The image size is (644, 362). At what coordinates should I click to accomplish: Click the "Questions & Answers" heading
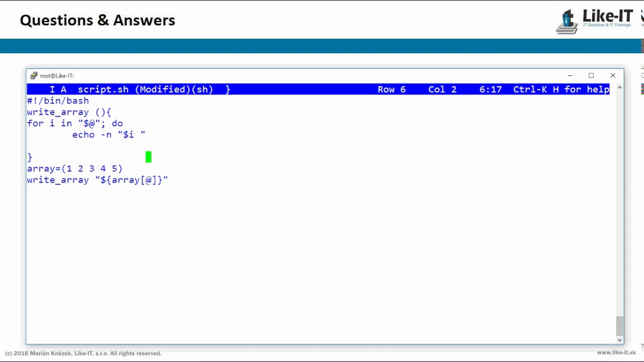tap(98, 20)
